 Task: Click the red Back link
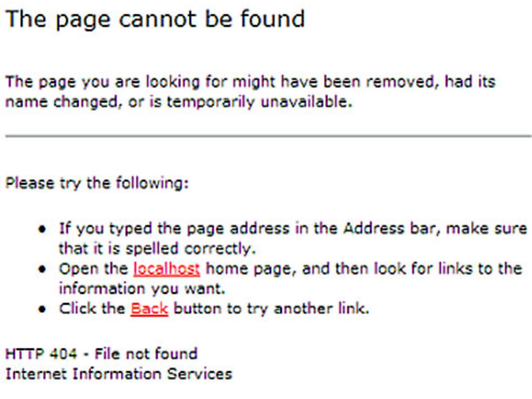point(149,309)
